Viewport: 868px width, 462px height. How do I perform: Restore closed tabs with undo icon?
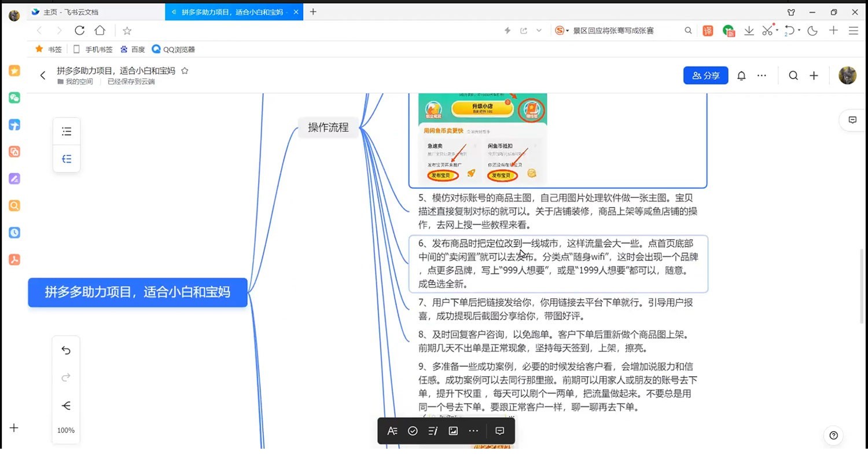coord(790,31)
